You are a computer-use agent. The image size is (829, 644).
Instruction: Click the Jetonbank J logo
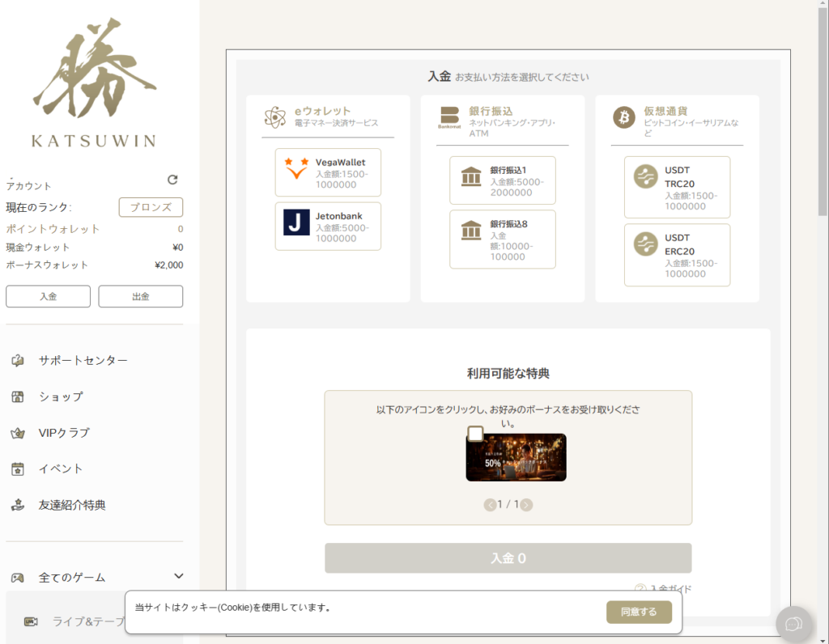[x=296, y=222]
